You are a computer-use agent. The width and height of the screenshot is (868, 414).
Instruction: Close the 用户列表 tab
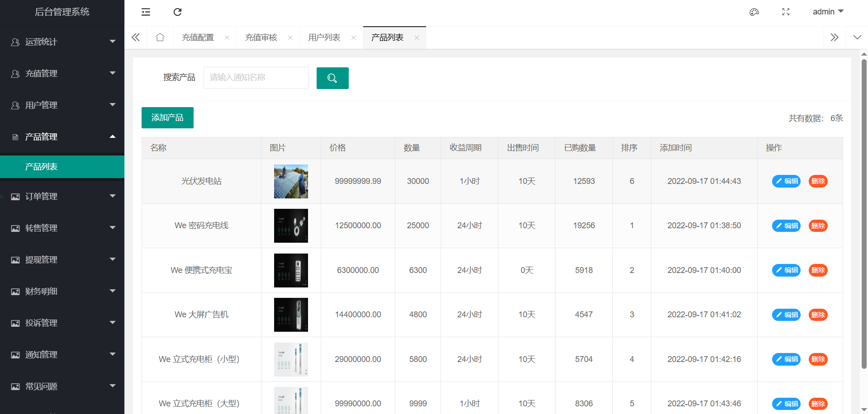click(354, 38)
